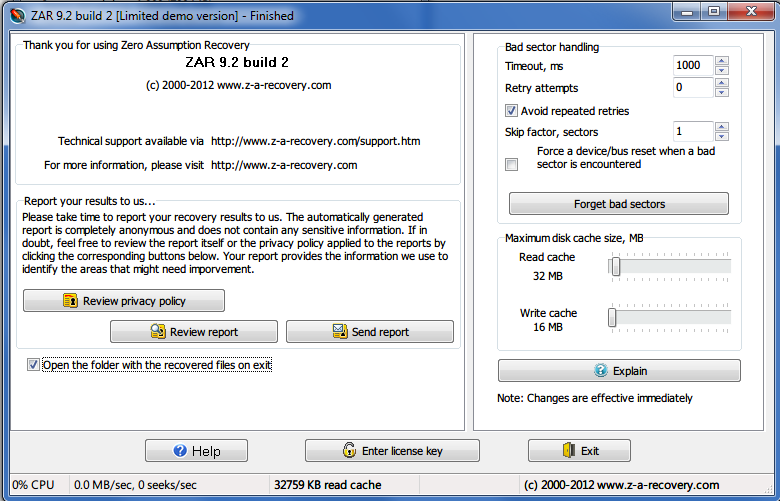Click into the Timeout ms input field
780x501 pixels.
692,65
